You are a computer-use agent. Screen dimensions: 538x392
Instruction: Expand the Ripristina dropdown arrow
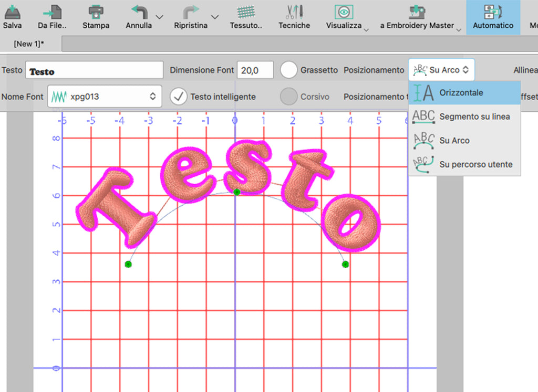click(214, 17)
